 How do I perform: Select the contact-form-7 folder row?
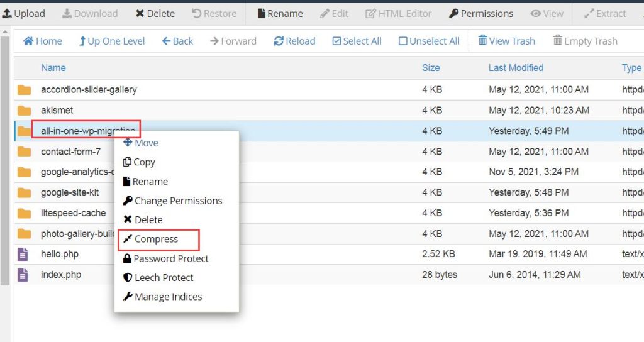click(x=329, y=152)
